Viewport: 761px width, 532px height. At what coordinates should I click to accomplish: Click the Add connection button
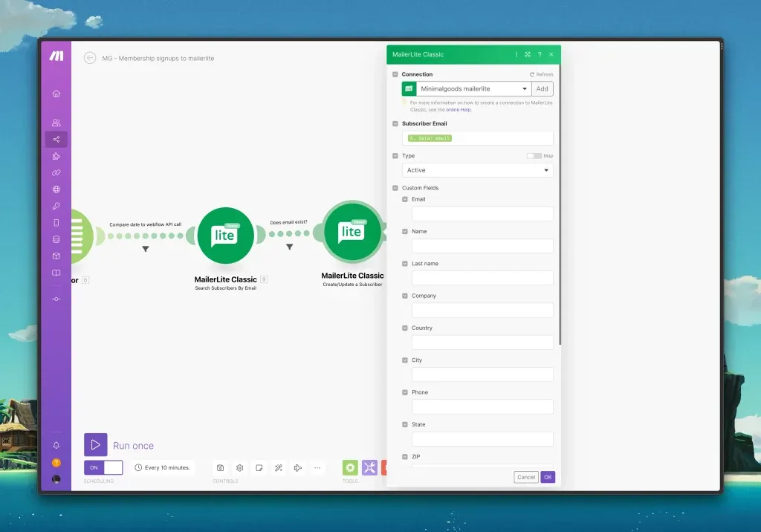(542, 89)
